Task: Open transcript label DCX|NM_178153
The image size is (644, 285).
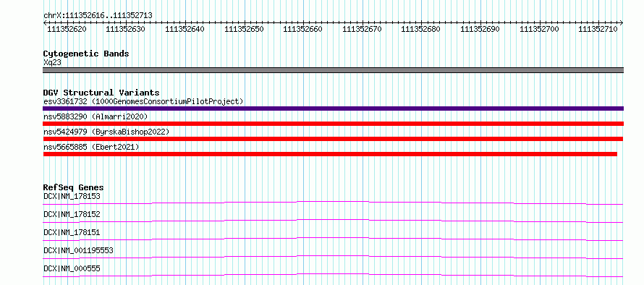Action: pyautogui.click(x=72, y=196)
